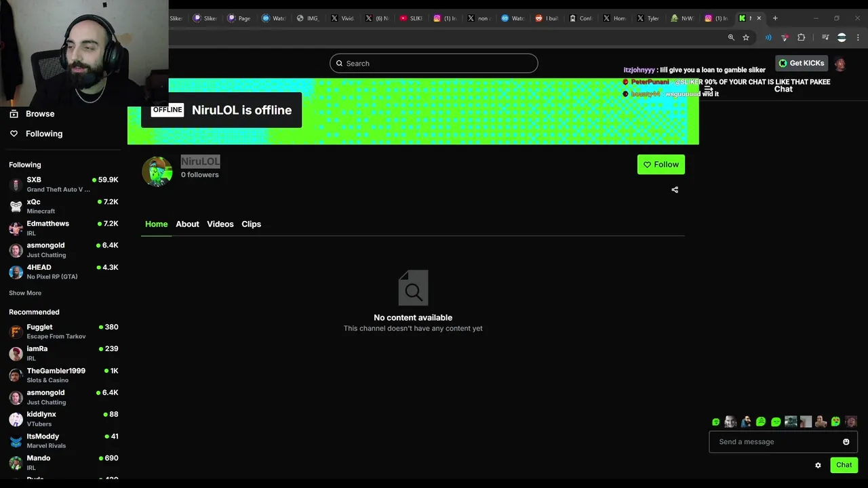Follow the NiruLOL channel
868x488 pixels.
[x=661, y=165]
